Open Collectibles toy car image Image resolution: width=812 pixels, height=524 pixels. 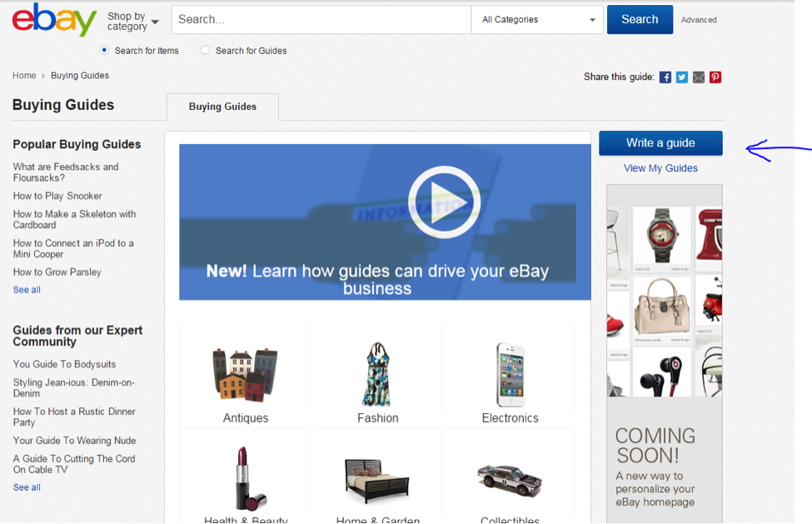(x=510, y=481)
